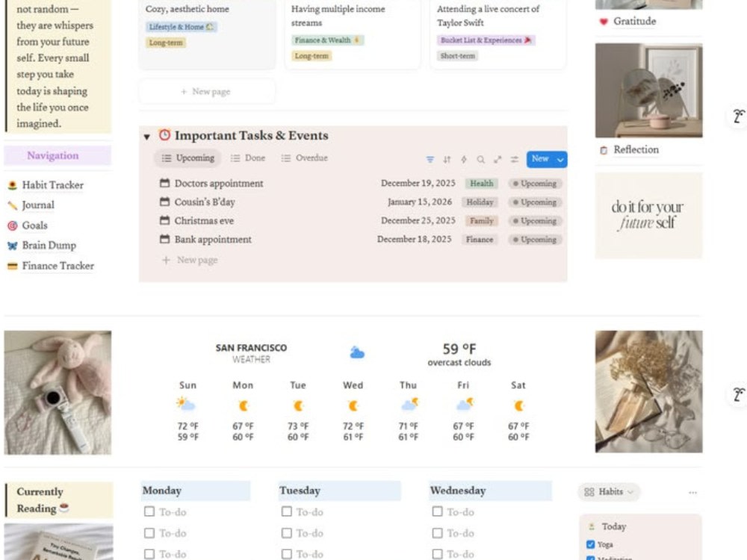
Task: Click the butterfly icon next to Brain Dump
Action: tap(13, 246)
